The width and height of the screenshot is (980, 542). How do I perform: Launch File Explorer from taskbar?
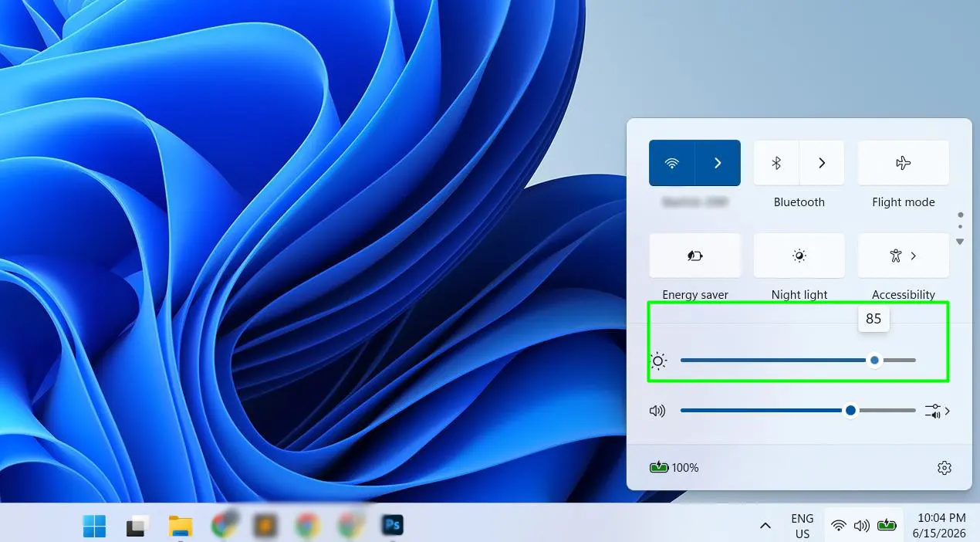pos(181,527)
